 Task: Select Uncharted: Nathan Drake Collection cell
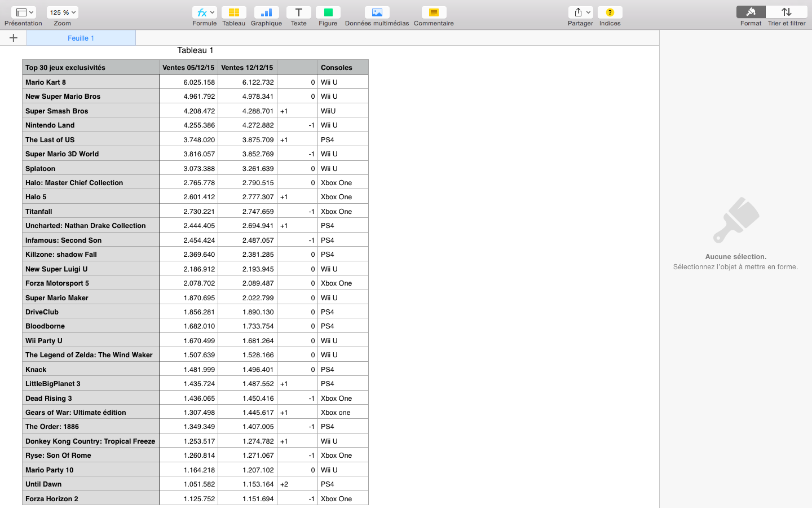pyautogui.click(x=91, y=225)
